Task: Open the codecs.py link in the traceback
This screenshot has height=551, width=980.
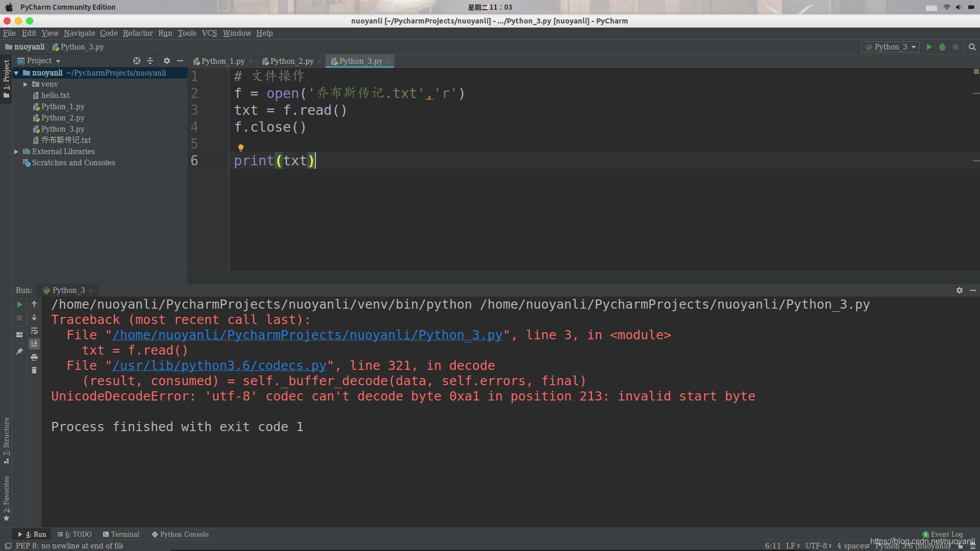Action: click(219, 365)
